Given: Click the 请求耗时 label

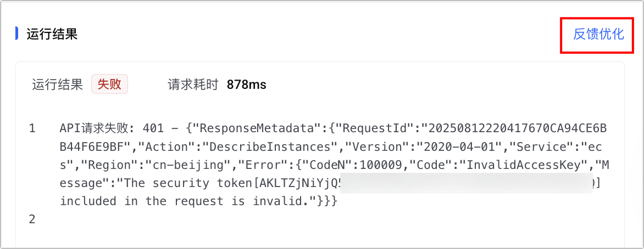Looking at the screenshot, I should 193,84.
